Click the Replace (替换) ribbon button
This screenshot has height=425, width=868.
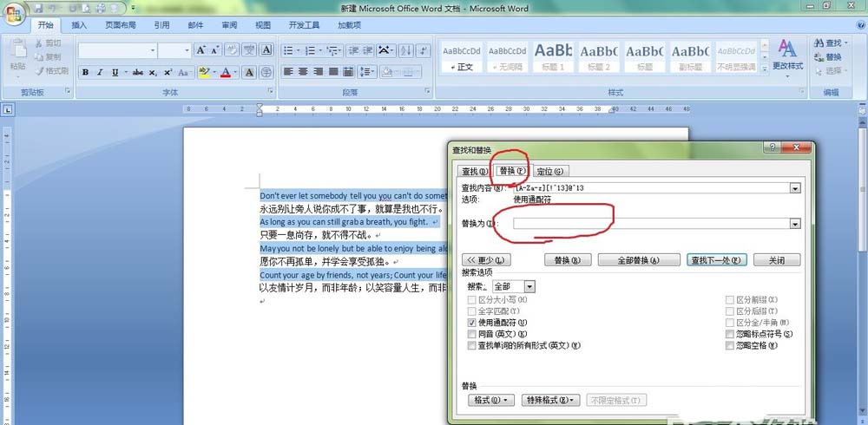tap(827, 57)
